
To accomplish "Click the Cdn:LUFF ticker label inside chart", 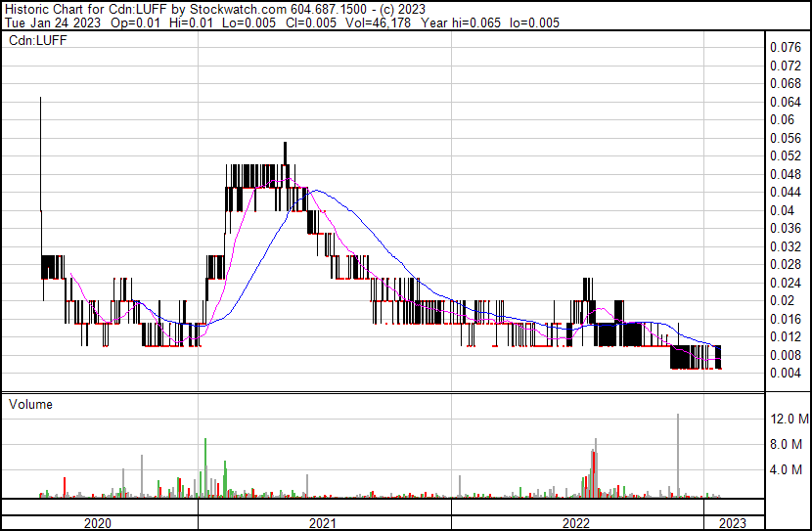I will pos(36,41).
